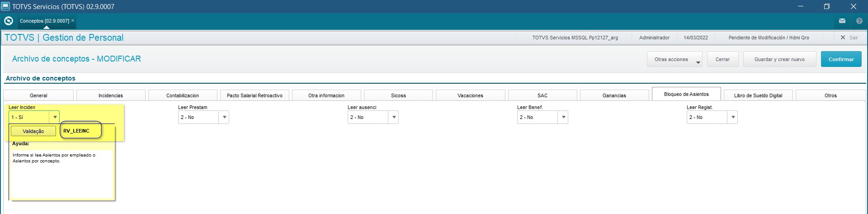Select the Sicoss tab
Viewport: 868px width, 214px height.
pyautogui.click(x=398, y=95)
